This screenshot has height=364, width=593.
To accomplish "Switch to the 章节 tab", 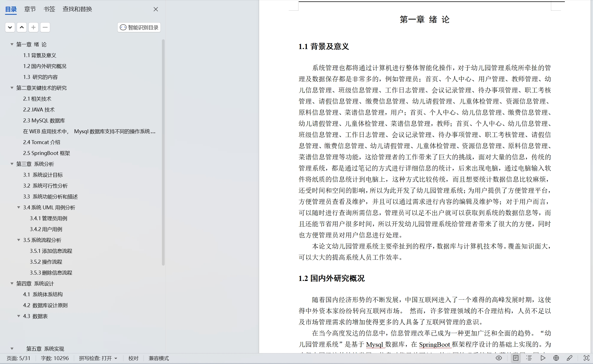I will (30, 9).
